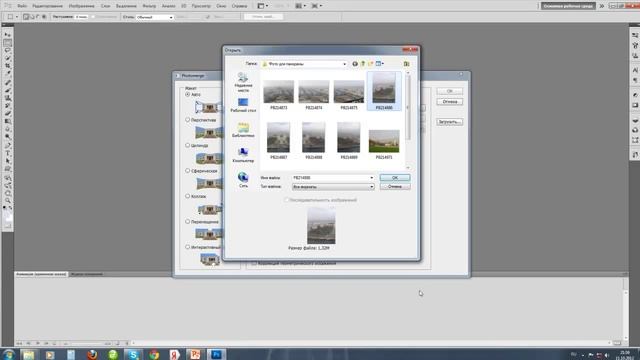The image size is (640, 360).
Task: Select the Lasso tool
Action: point(8,50)
